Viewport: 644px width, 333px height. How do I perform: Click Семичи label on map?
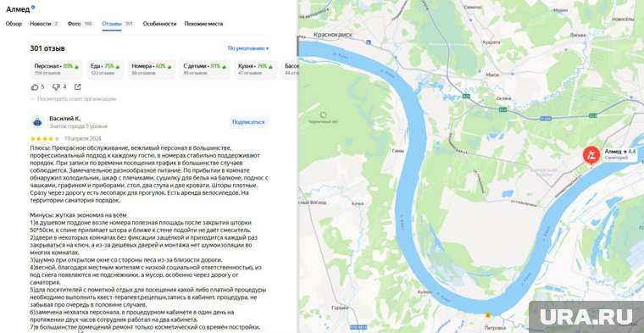click(472, 8)
